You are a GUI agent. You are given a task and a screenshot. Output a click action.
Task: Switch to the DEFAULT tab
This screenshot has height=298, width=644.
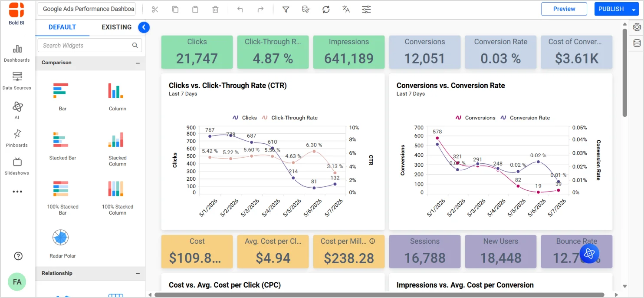point(62,27)
